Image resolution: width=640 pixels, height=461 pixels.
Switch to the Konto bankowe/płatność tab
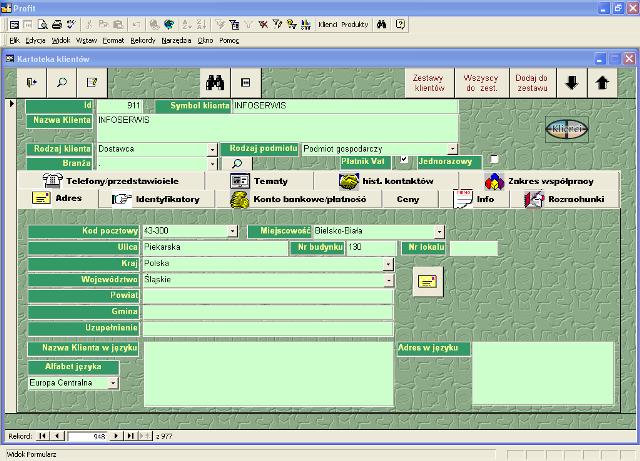(298, 199)
